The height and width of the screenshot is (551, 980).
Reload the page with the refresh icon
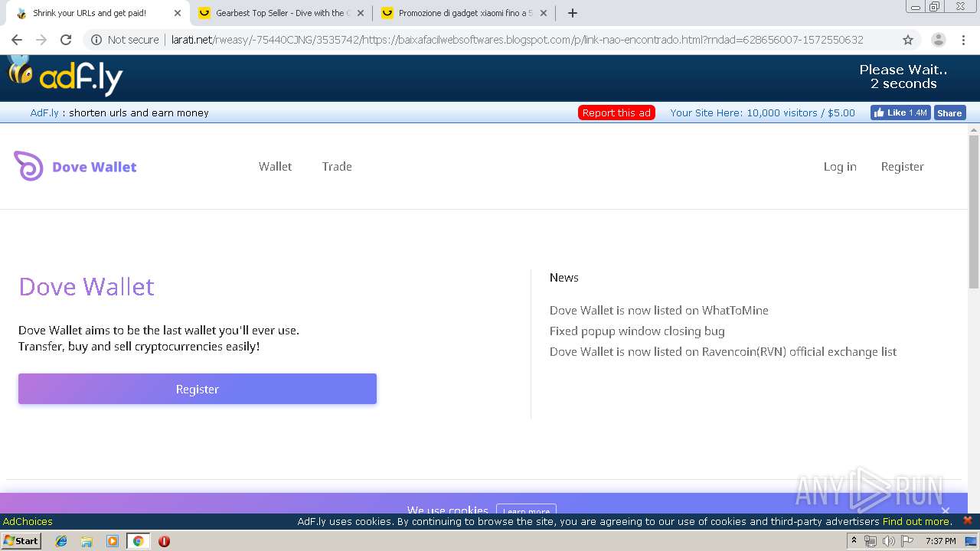click(x=66, y=40)
